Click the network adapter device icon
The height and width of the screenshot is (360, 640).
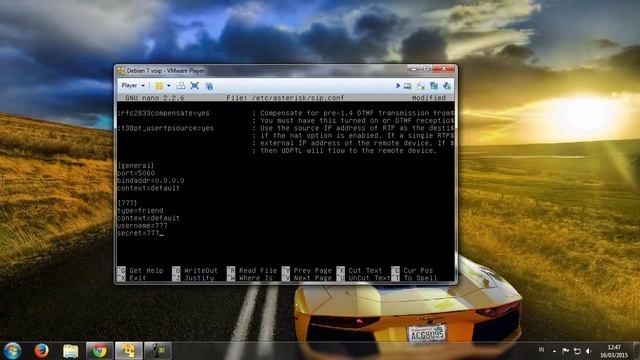(x=434, y=86)
